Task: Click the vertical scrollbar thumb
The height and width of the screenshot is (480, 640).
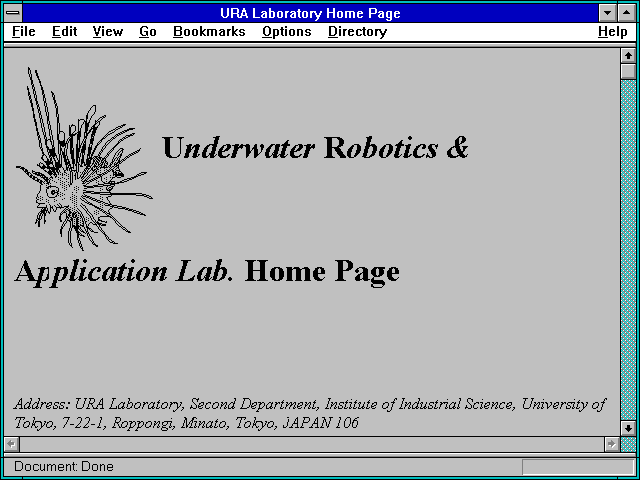Action: (x=628, y=71)
